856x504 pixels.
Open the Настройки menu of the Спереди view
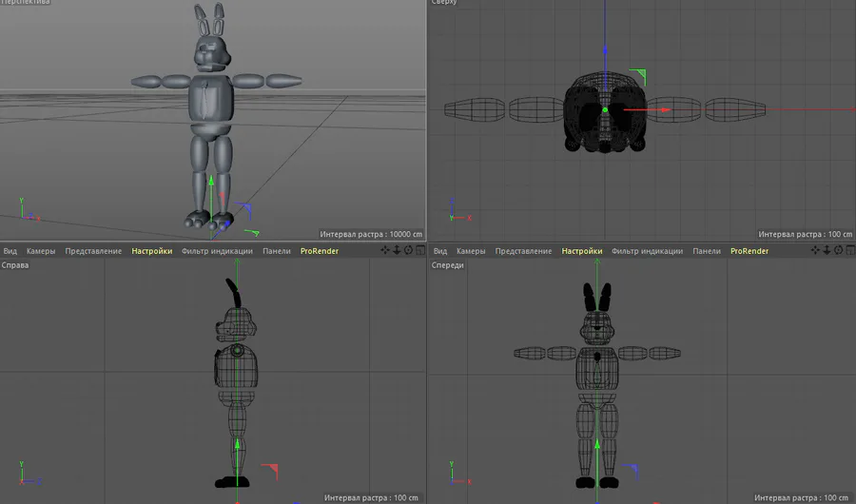[582, 251]
